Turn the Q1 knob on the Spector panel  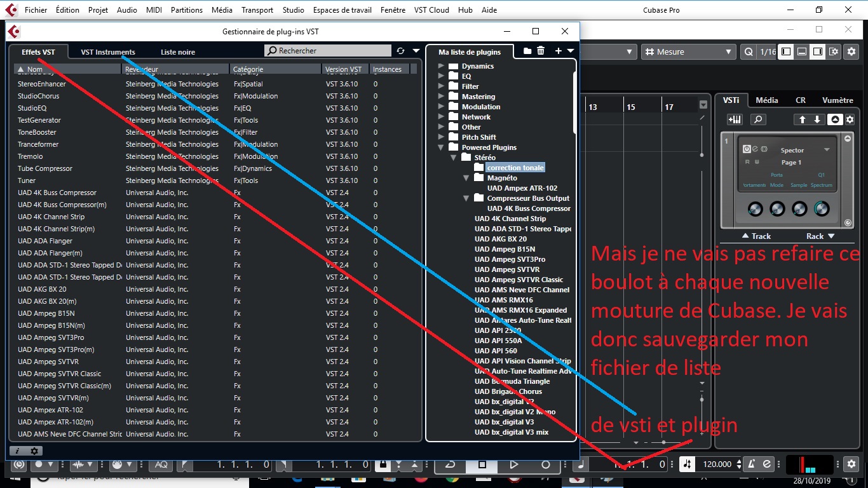click(822, 208)
